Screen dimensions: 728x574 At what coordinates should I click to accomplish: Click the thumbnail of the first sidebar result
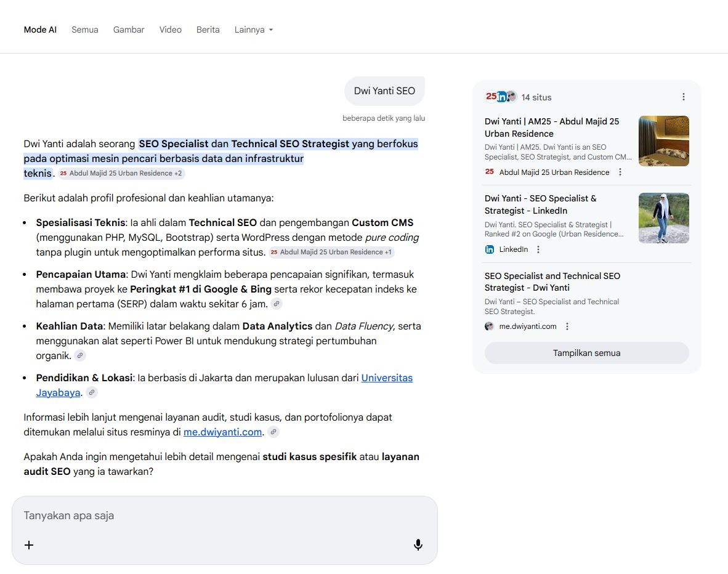(663, 140)
